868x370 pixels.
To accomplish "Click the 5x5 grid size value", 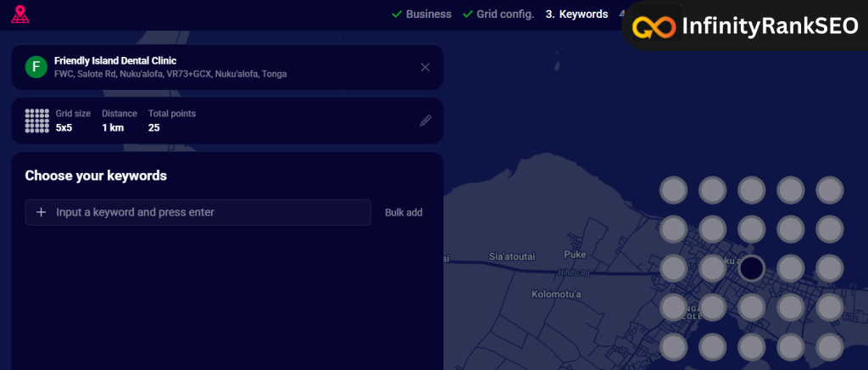I will tap(64, 127).
